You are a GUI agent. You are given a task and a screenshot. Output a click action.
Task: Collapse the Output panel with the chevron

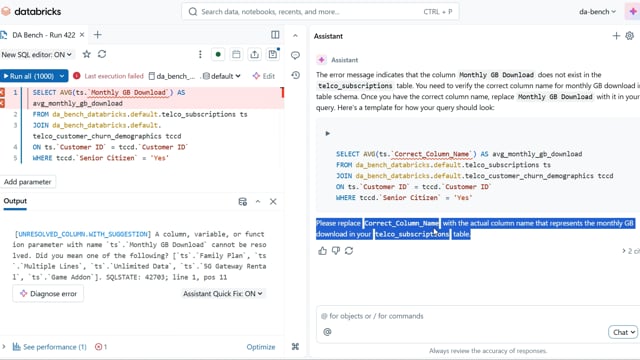tap(258, 202)
